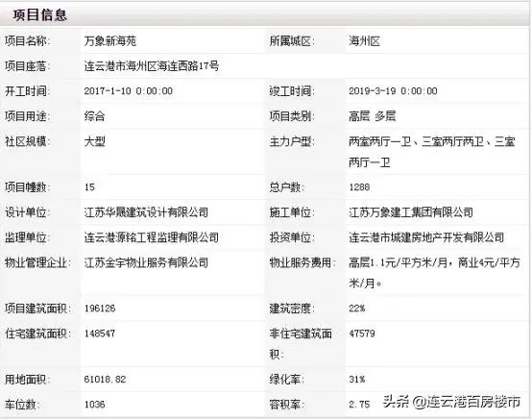Select project building area value 196126
The height and width of the screenshot is (420, 532).
[x=100, y=309]
